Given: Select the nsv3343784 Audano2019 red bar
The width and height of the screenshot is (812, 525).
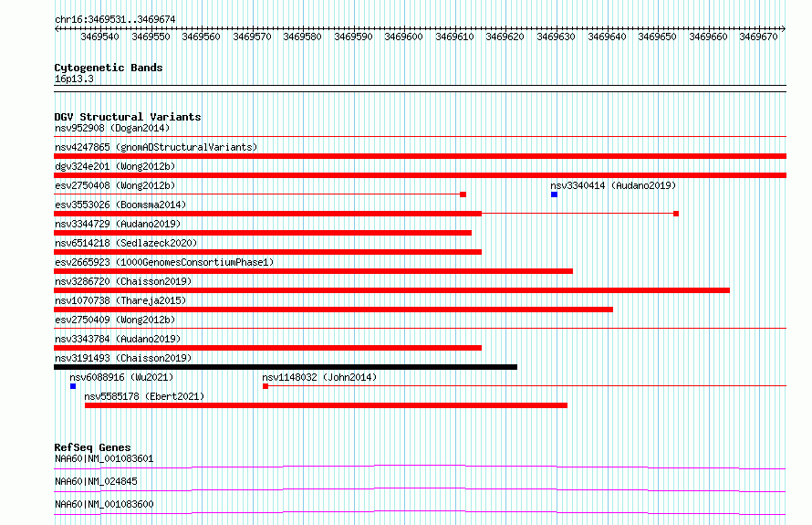Looking at the screenshot, I should [267, 348].
